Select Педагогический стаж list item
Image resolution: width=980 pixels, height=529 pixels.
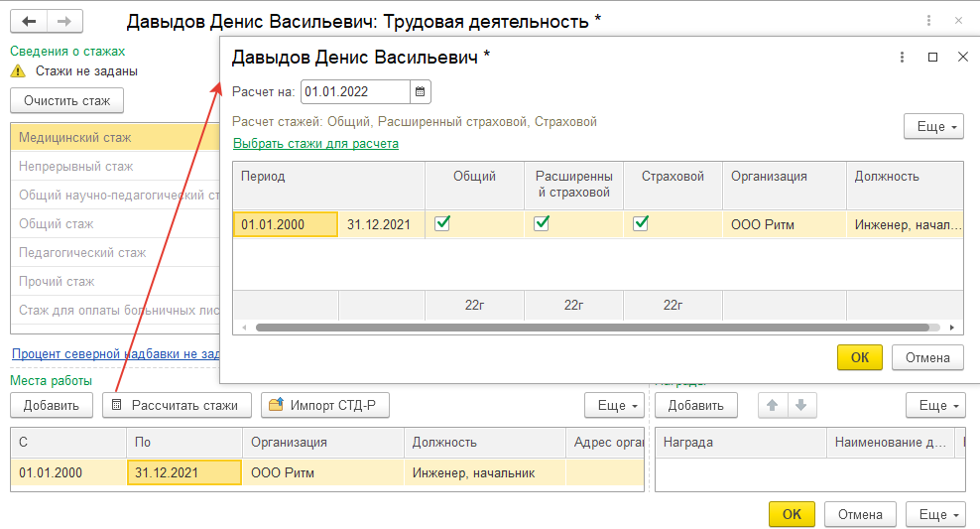pos(82,253)
